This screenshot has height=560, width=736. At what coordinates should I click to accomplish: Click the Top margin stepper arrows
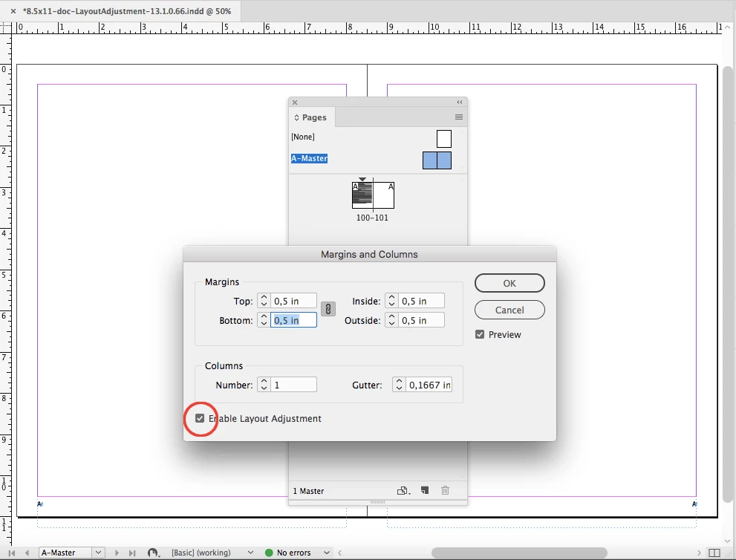pos(264,301)
